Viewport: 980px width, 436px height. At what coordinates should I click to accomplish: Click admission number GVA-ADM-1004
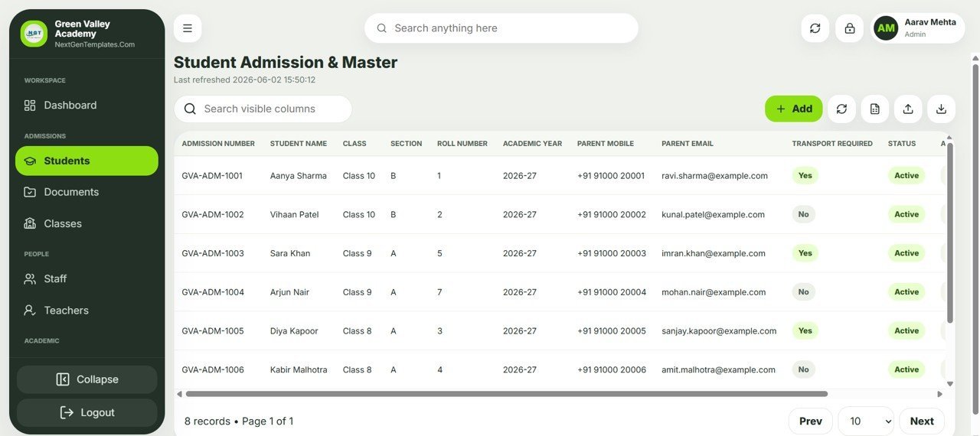point(213,292)
